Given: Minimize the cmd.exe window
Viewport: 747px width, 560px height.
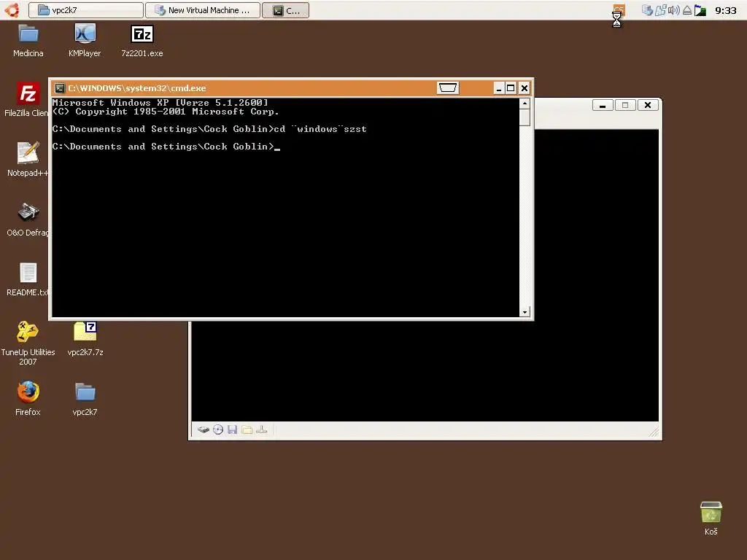Looking at the screenshot, I should (499, 88).
